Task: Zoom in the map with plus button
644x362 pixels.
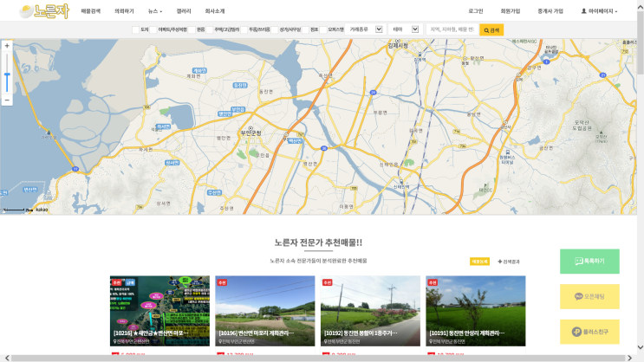Action: (7, 46)
